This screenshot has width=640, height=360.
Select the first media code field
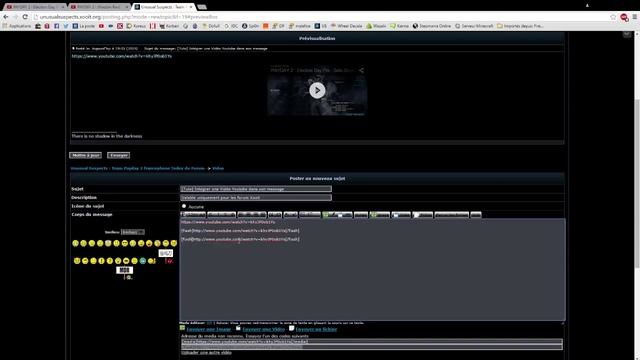click(372, 342)
